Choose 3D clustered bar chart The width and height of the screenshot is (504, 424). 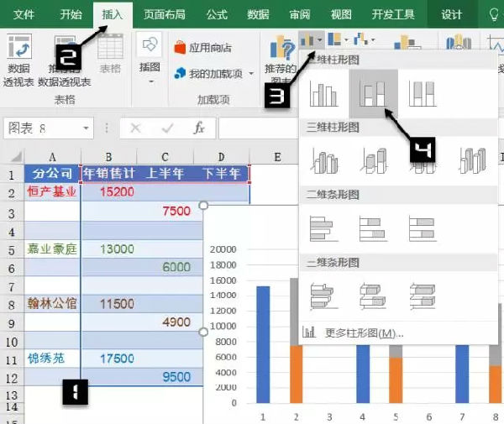[323, 296]
